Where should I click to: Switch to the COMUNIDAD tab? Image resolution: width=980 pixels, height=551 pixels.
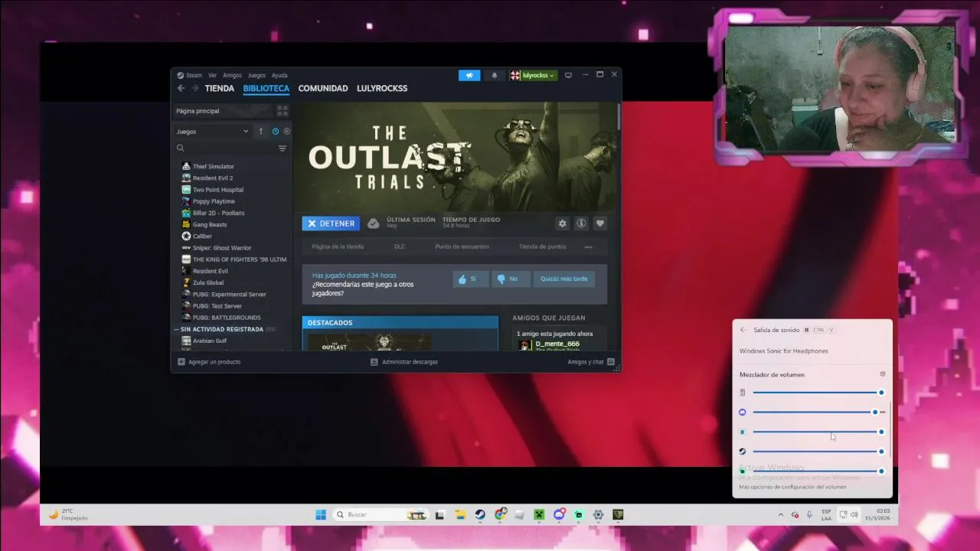pyautogui.click(x=323, y=88)
